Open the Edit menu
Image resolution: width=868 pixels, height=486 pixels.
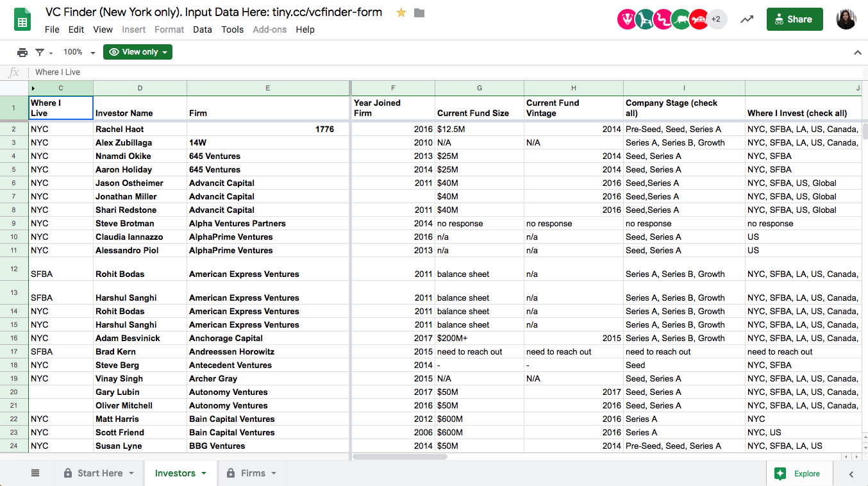[76, 29]
